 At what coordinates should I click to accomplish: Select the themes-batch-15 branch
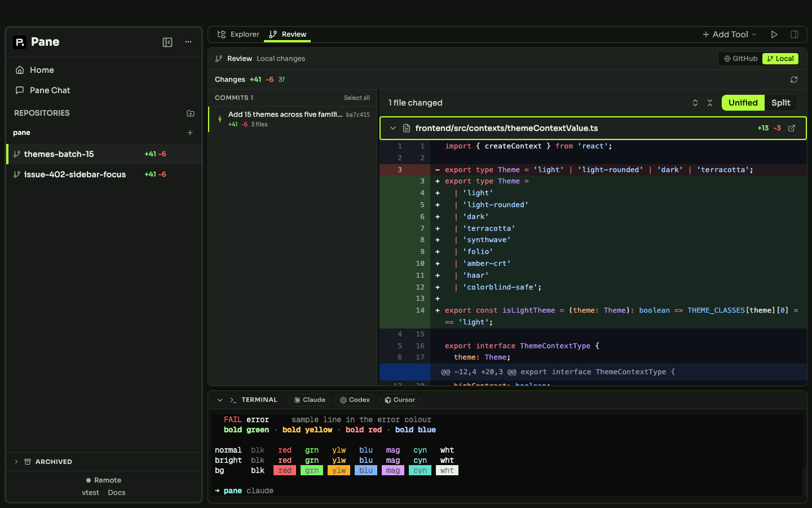104,154
